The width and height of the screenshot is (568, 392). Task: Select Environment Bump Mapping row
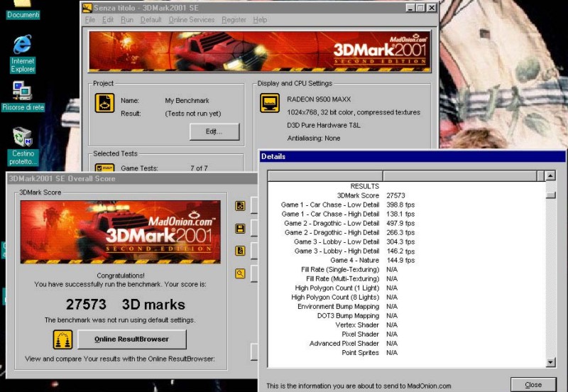(406, 307)
